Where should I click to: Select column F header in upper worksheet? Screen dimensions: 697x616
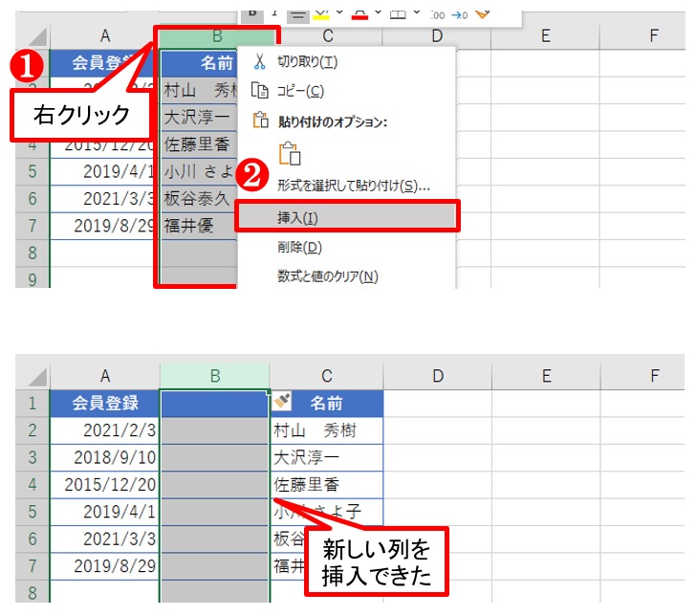643,36
